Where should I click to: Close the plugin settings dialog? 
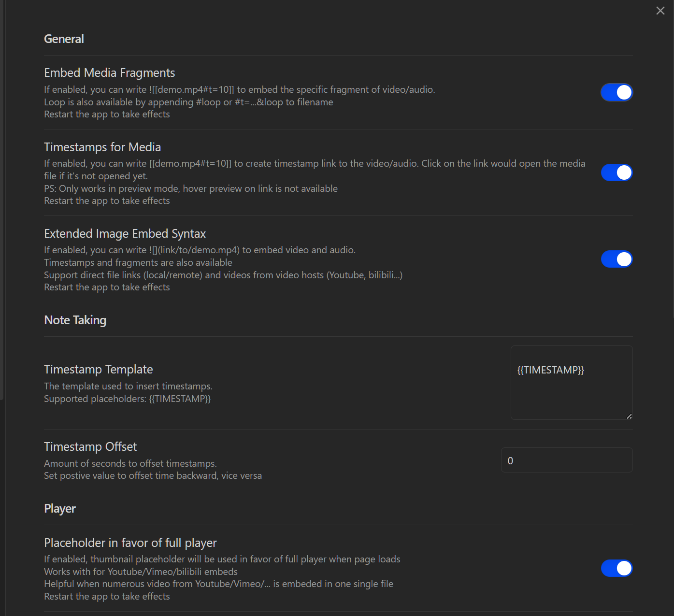pyautogui.click(x=660, y=10)
